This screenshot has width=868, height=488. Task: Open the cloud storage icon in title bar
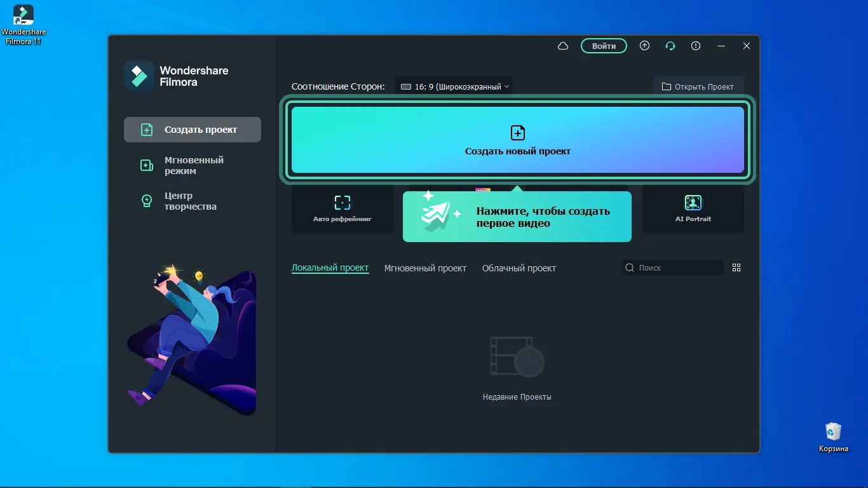click(x=562, y=46)
